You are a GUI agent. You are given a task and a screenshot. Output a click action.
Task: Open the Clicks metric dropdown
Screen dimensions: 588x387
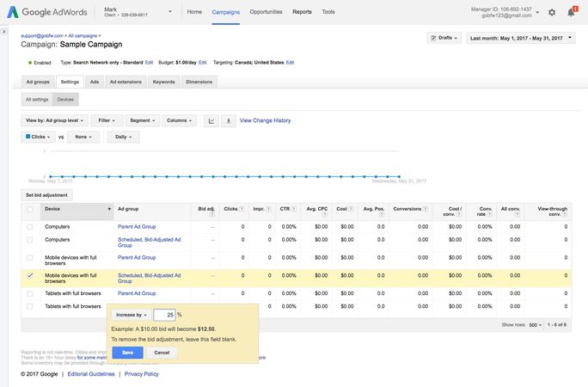tap(38, 137)
